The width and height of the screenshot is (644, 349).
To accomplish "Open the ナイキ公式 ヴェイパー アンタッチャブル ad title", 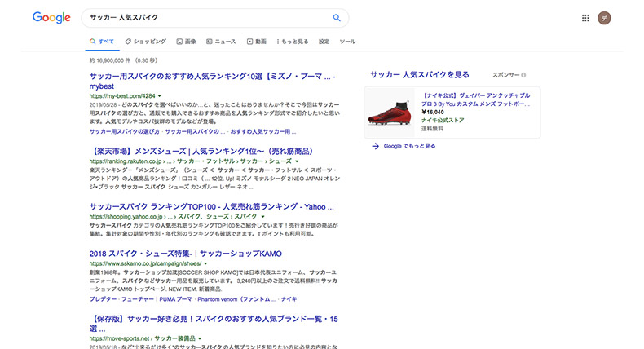I will [x=475, y=99].
